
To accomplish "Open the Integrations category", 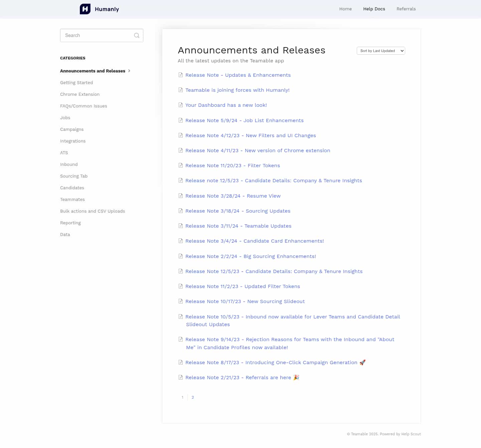I will point(73,141).
